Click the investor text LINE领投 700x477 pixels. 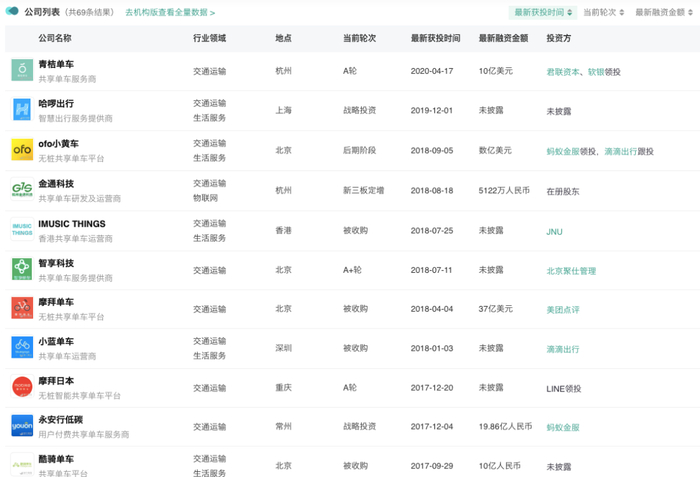click(564, 389)
